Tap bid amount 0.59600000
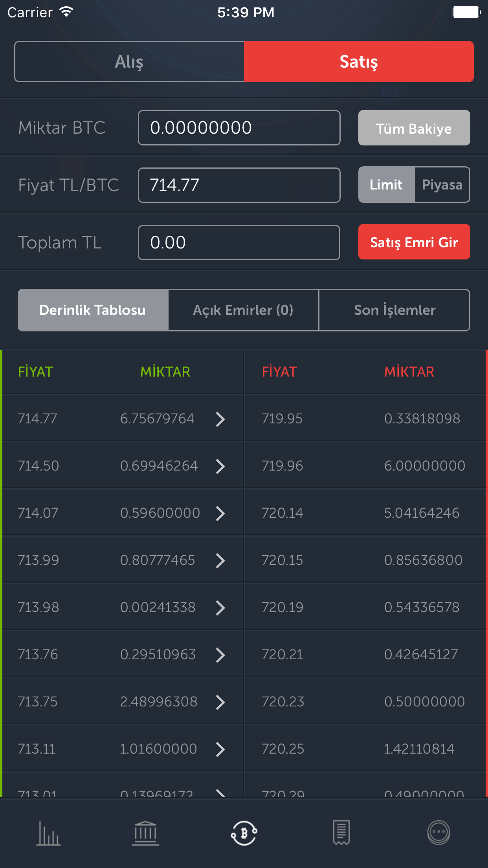488x868 pixels. (x=160, y=513)
